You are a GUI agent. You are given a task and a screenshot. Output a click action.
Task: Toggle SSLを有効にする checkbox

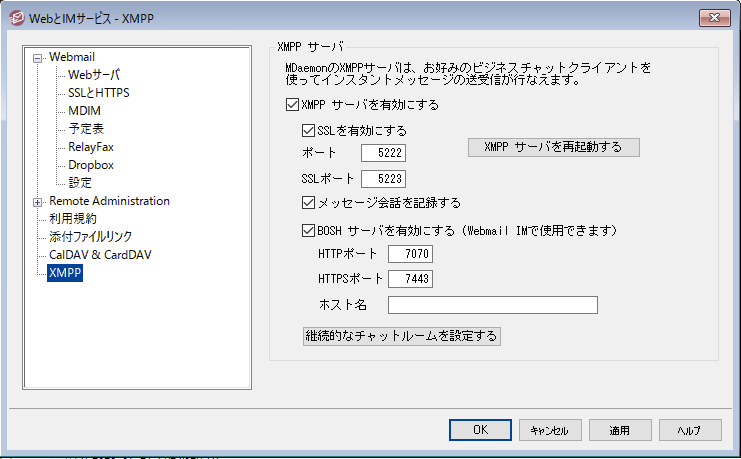[308, 130]
